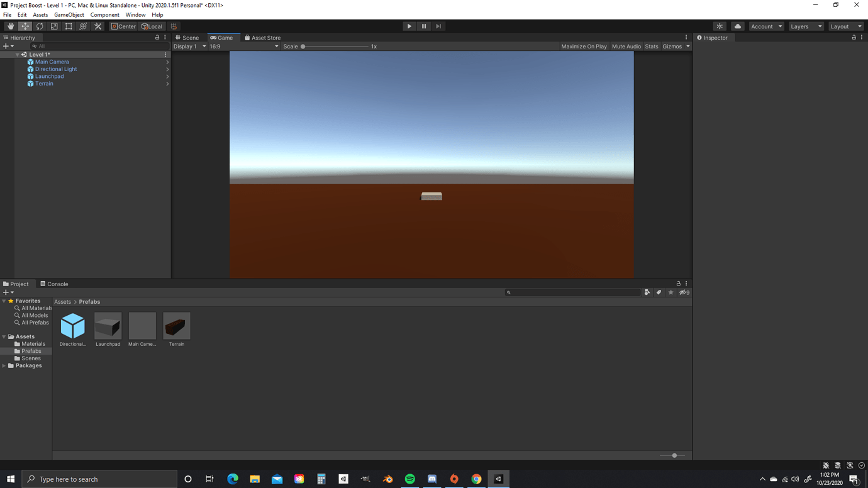The height and width of the screenshot is (488, 868).
Task: Enable Maximize On Play
Action: point(584,46)
